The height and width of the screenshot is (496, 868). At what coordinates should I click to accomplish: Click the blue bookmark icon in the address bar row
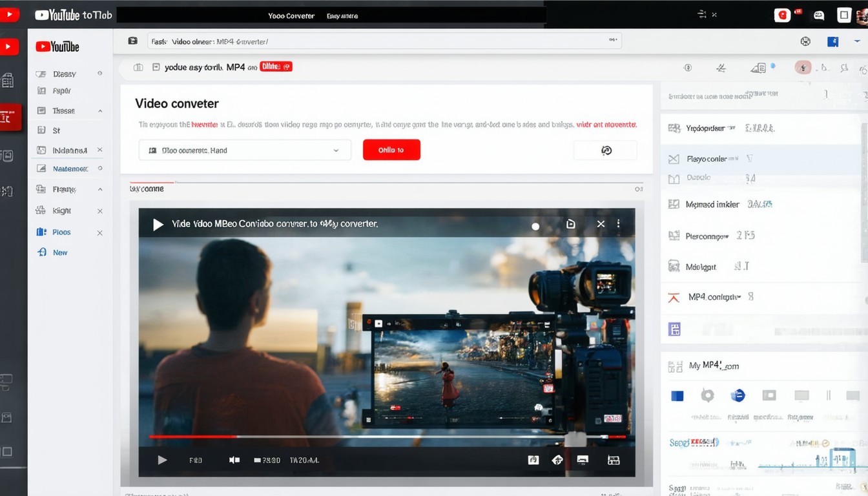832,41
